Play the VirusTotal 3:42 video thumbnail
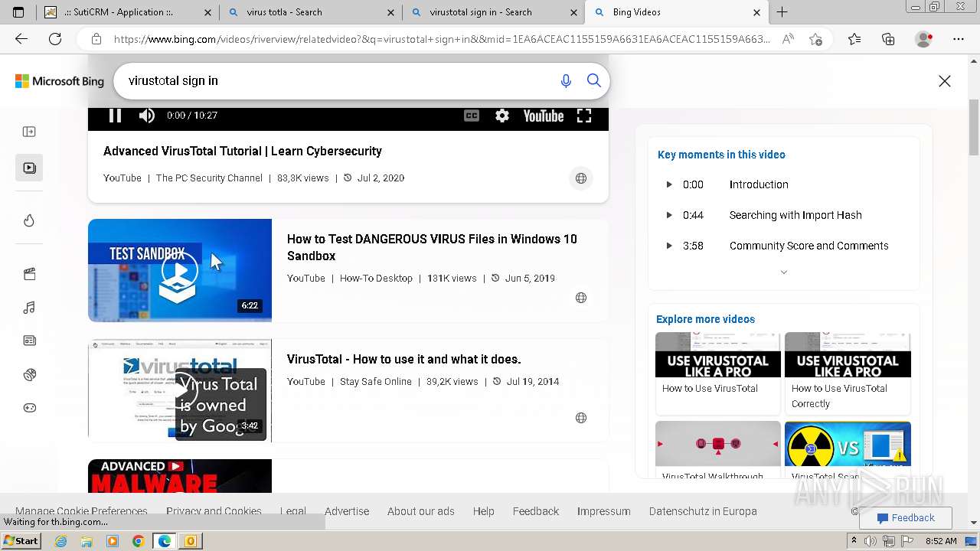This screenshot has height=551, width=980. 180,390
